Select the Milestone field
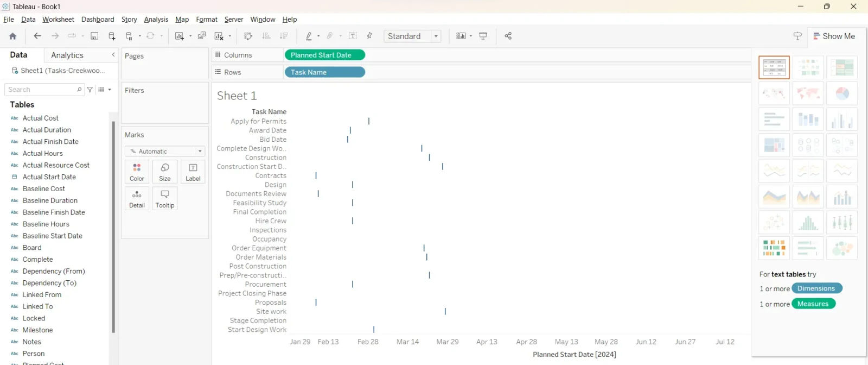 click(38, 330)
